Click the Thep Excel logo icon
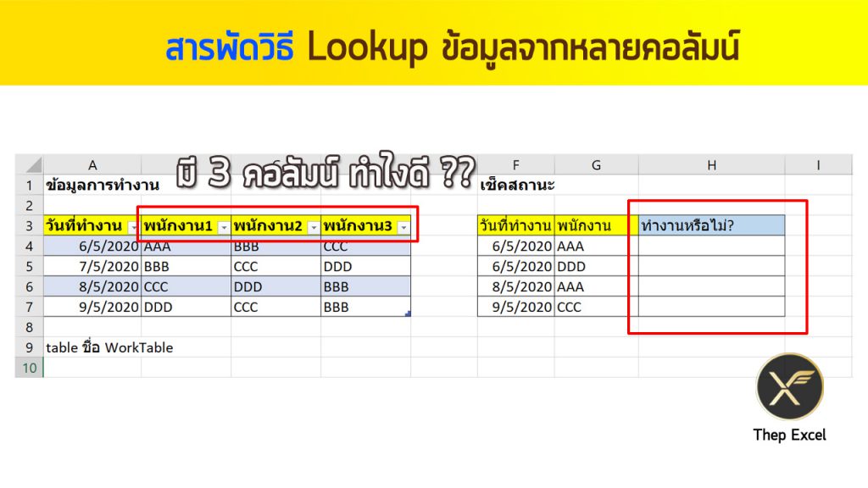 coord(789,387)
